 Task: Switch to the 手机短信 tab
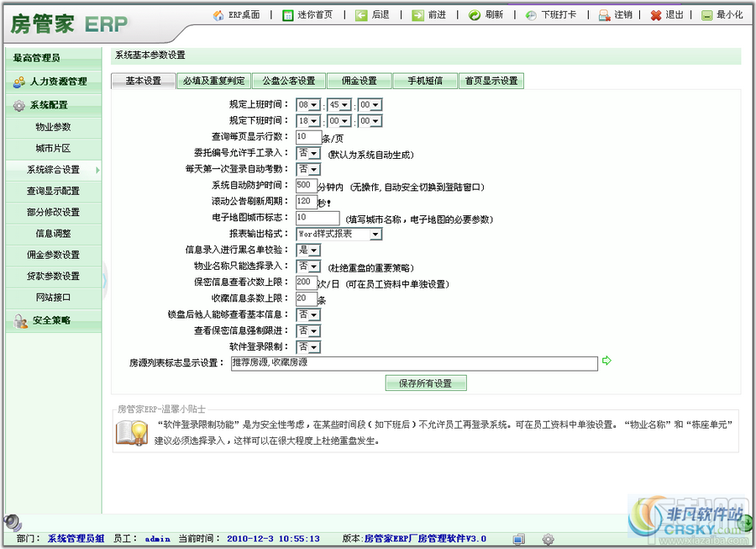click(425, 81)
